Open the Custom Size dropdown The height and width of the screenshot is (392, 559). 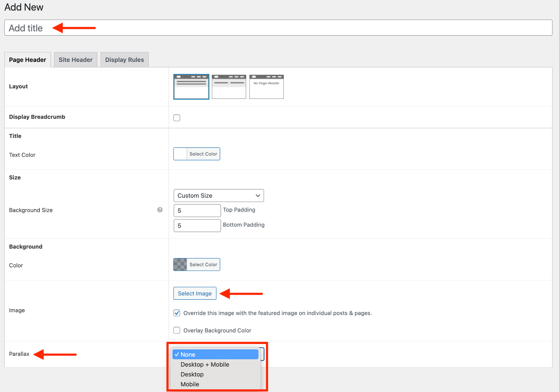click(x=219, y=196)
